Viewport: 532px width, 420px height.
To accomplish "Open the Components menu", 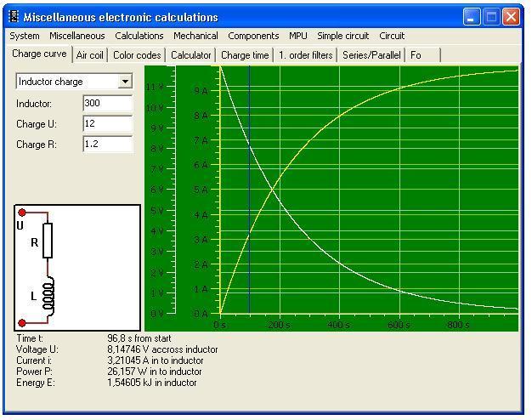I will (253, 36).
